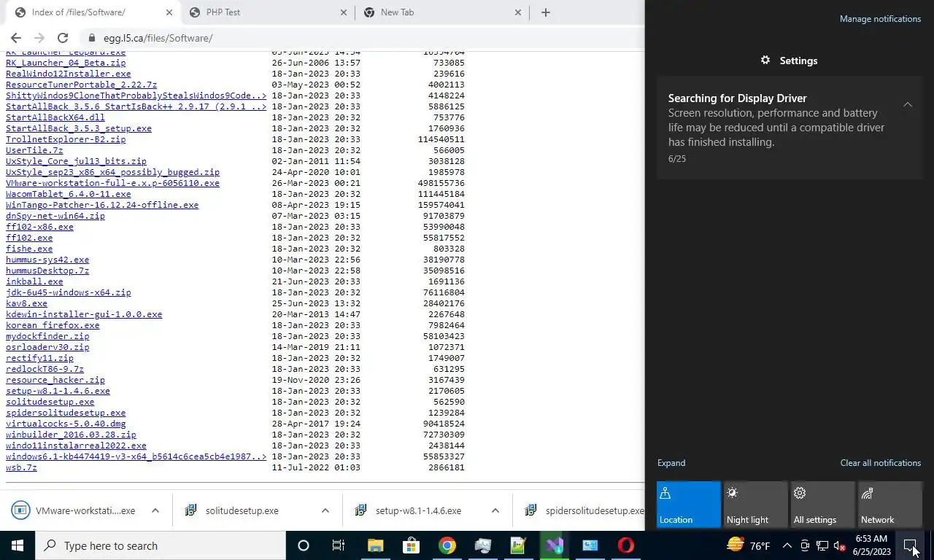
Task: Click the network tray icon
Action: (x=822, y=545)
